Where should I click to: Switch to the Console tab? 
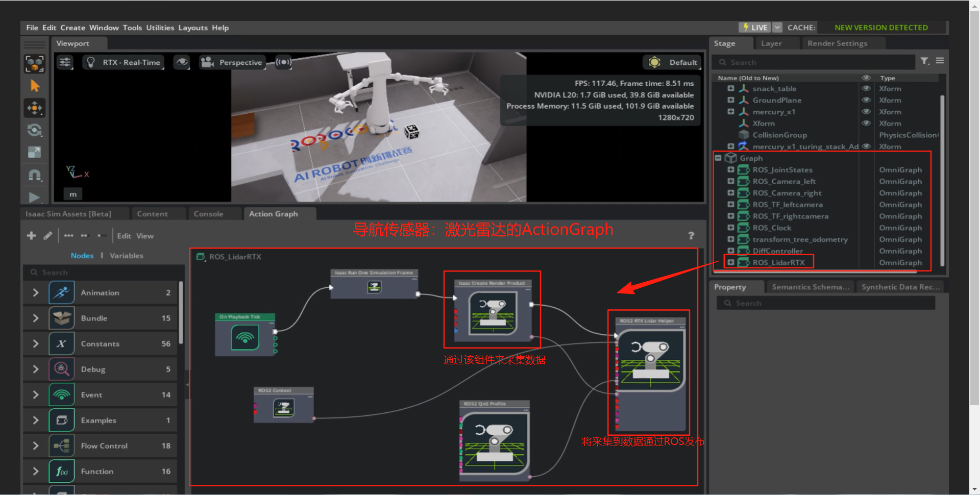coord(208,214)
